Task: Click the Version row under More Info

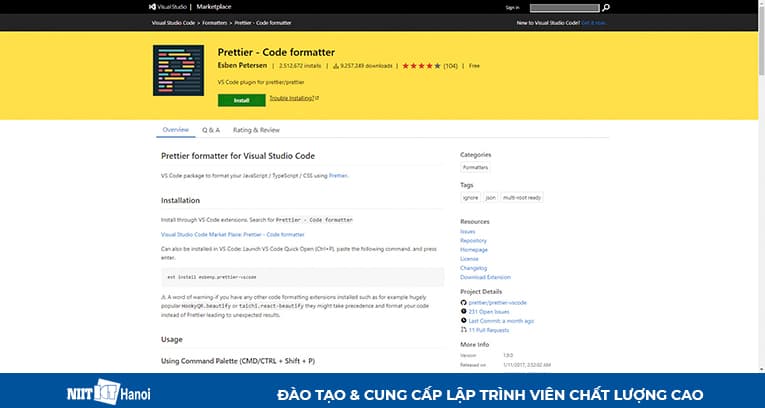Action: (488, 355)
